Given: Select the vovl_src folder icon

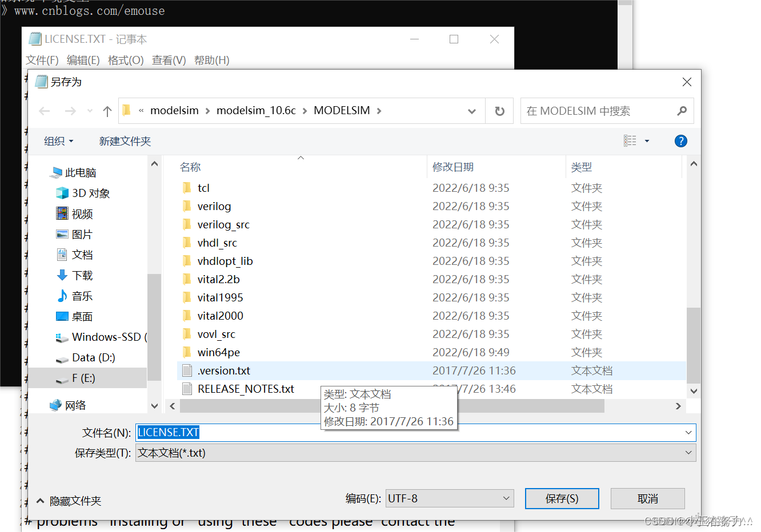Looking at the screenshot, I should 187,334.
